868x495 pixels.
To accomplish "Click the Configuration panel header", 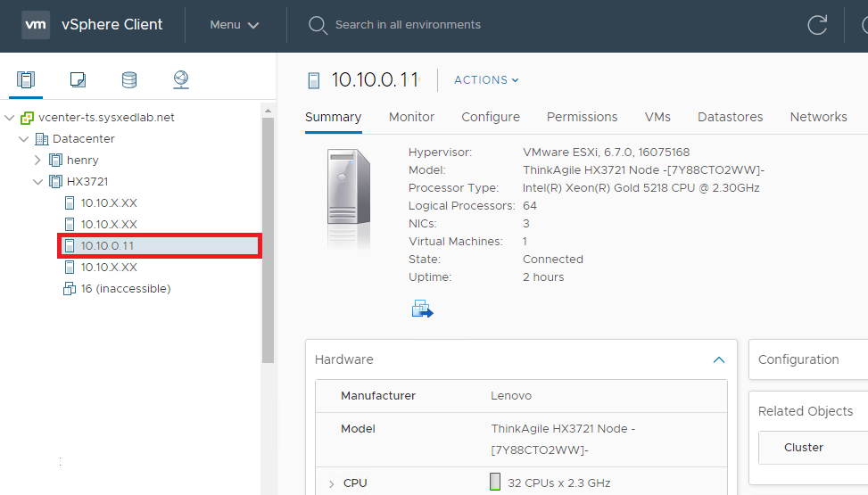I will (x=798, y=359).
